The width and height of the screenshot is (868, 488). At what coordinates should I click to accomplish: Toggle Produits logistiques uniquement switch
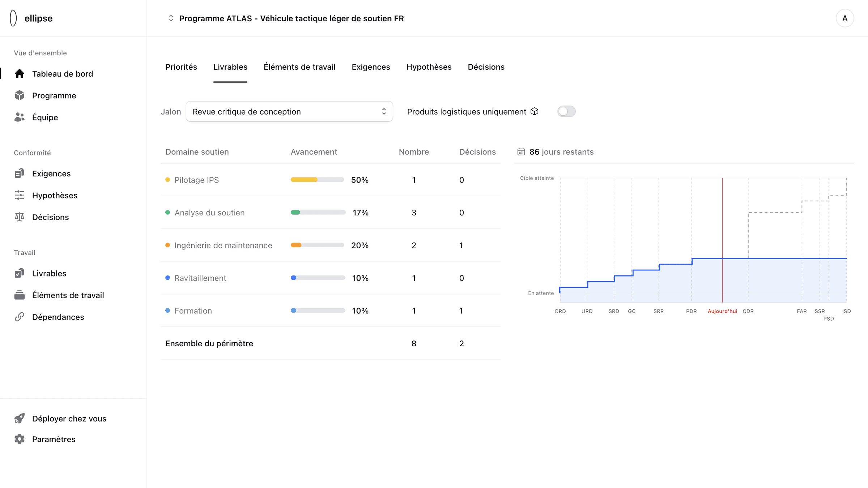coord(566,111)
